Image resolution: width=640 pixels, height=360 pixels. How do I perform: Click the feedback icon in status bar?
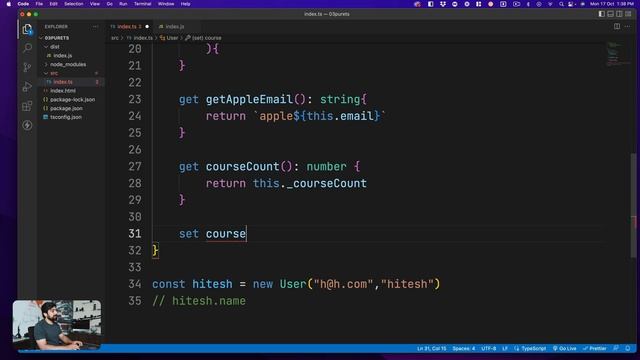coord(616,349)
